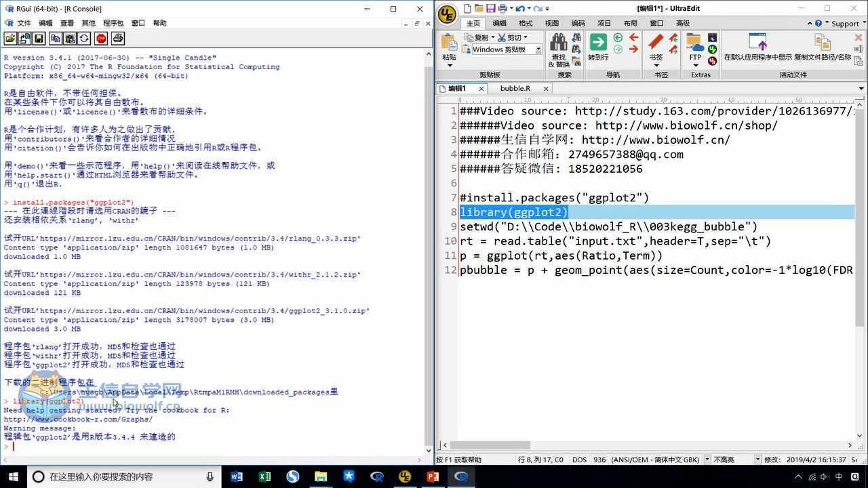Open the 不高亮 highlighting dropdown in status bar
Viewport: 868px width, 488px height.
758,460
